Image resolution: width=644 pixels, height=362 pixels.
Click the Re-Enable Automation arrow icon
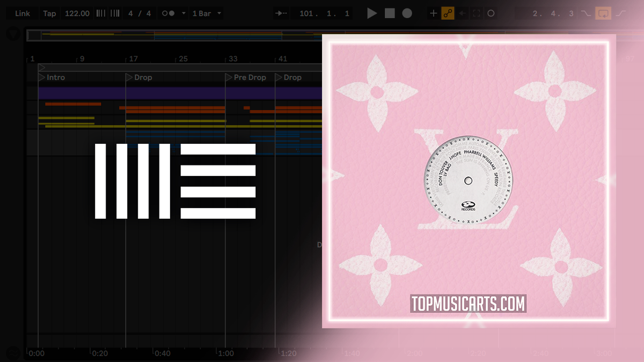pyautogui.click(x=462, y=13)
